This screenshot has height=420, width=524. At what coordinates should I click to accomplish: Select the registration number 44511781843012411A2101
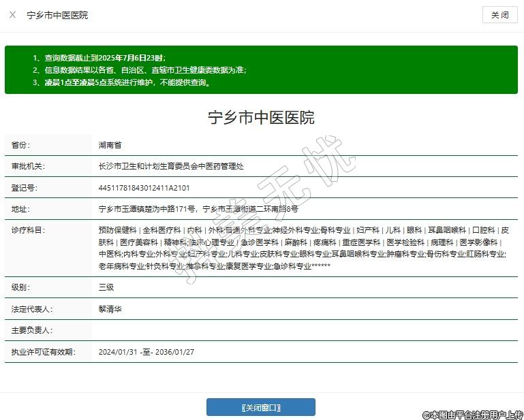tap(144, 187)
